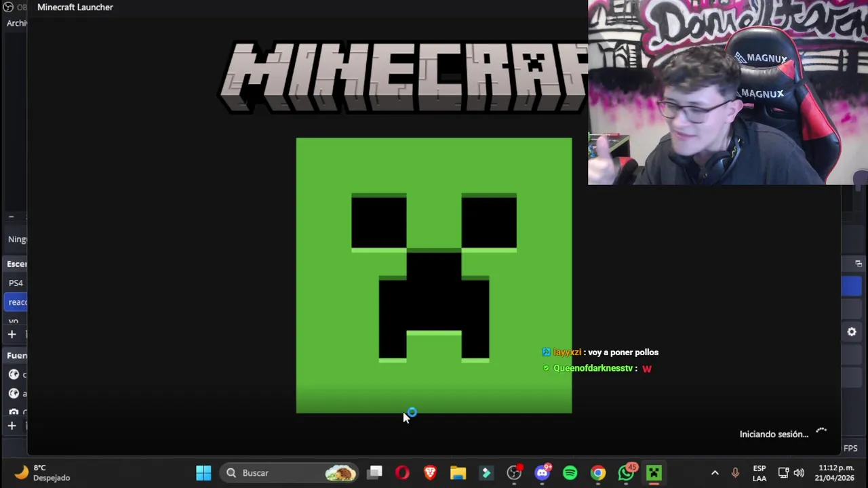The image size is (868, 488).
Task: Launch Opera browser from the taskbar
Action: point(402,472)
